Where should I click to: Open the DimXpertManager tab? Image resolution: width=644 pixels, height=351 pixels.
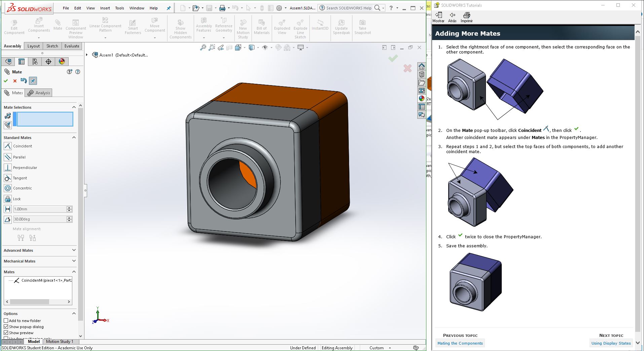tap(48, 61)
